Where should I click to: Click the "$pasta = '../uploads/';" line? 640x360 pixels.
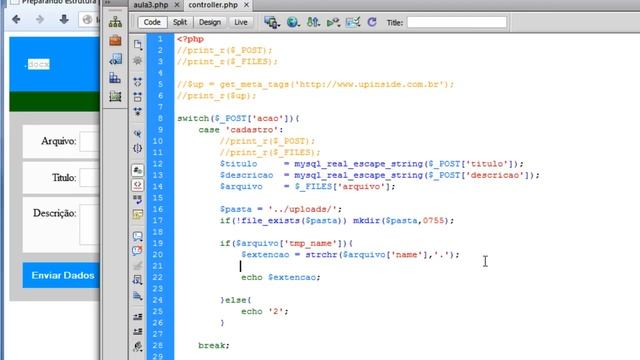(281, 209)
